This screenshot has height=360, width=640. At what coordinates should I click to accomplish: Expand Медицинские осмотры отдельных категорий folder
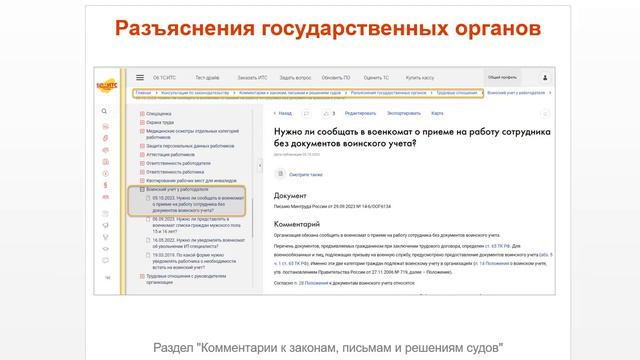pyautogui.click(x=142, y=131)
